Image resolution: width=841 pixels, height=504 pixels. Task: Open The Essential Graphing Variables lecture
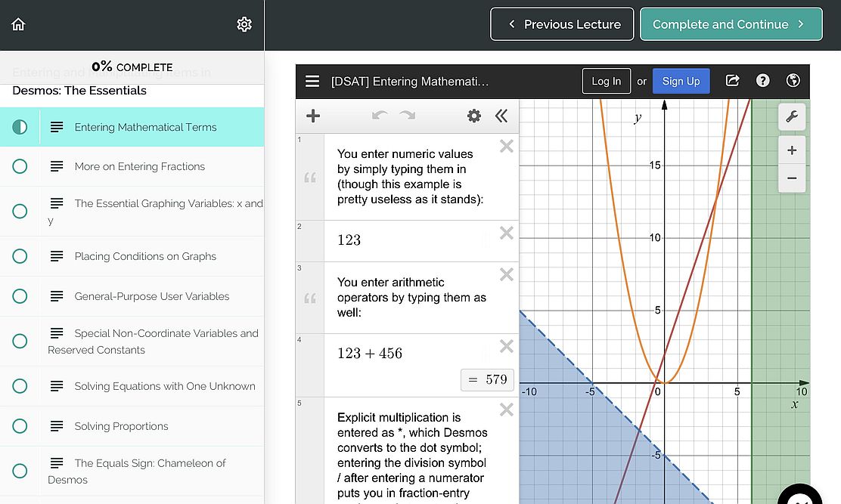[132, 211]
